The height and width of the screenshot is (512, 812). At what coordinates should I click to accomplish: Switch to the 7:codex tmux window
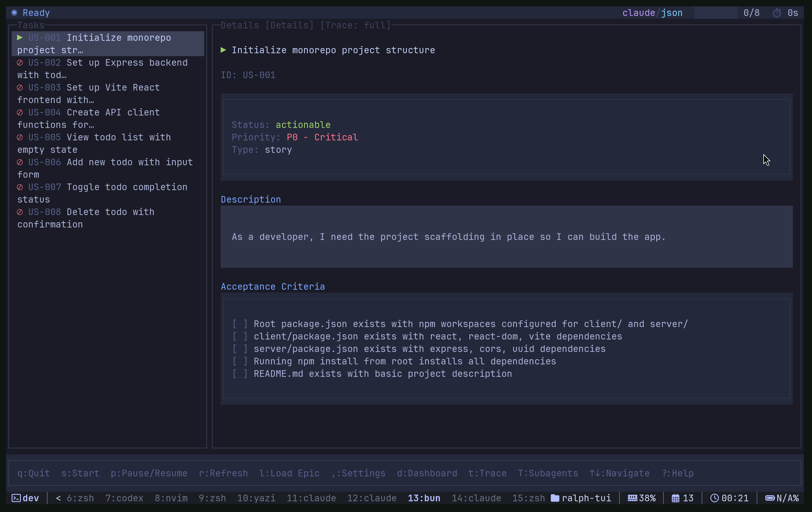tap(124, 498)
